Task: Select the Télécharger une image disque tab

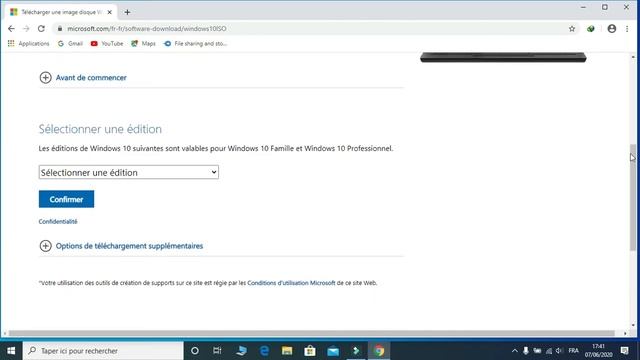Action: pos(61,12)
